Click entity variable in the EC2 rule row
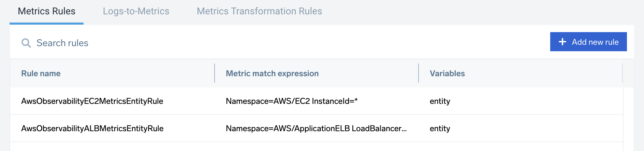 pyautogui.click(x=440, y=101)
